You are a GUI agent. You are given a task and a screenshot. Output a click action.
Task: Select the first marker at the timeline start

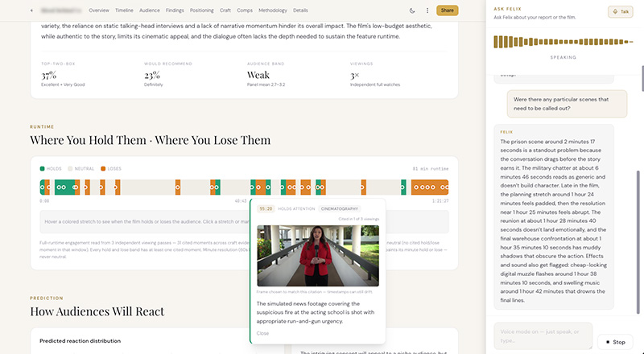click(x=42, y=187)
